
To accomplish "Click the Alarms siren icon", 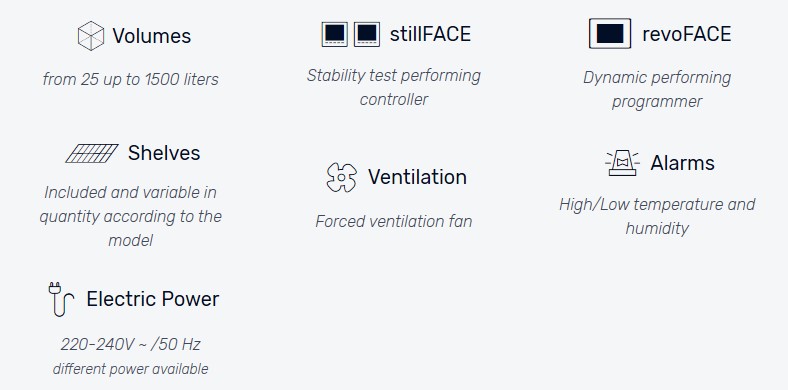I will [x=622, y=163].
